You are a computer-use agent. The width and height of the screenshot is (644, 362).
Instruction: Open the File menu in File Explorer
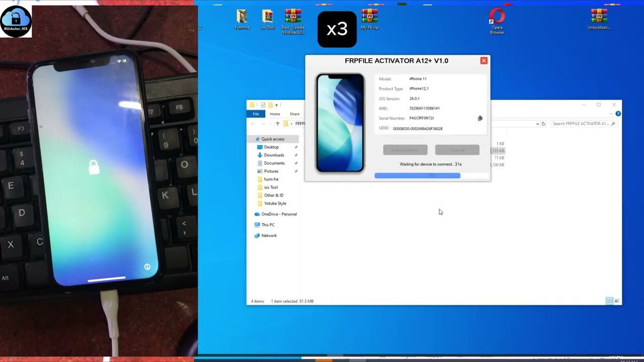tap(256, 114)
